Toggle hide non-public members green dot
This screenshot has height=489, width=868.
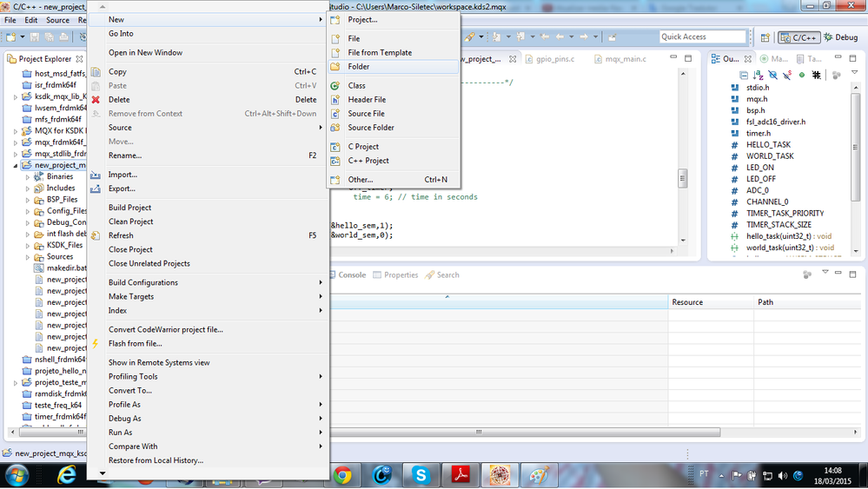click(x=802, y=76)
